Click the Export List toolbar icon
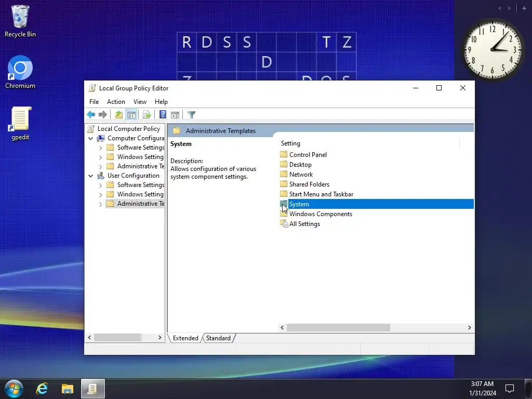Screen dimensions: 532x399 click(x=147, y=115)
